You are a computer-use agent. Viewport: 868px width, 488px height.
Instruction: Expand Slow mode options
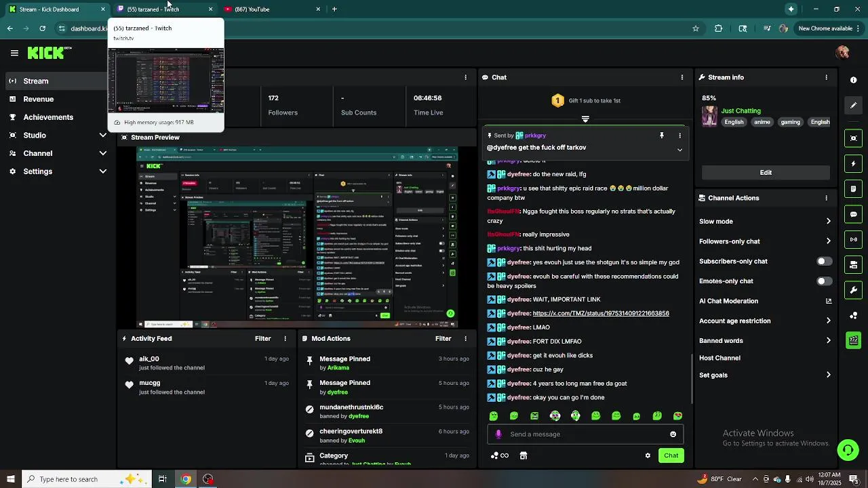click(828, 221)
